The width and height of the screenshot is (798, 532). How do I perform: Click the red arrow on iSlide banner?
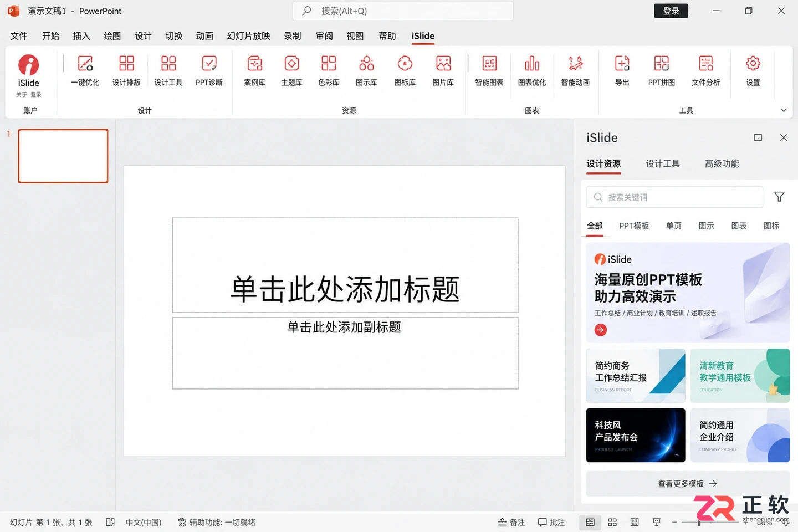click(x=601, y=330)
